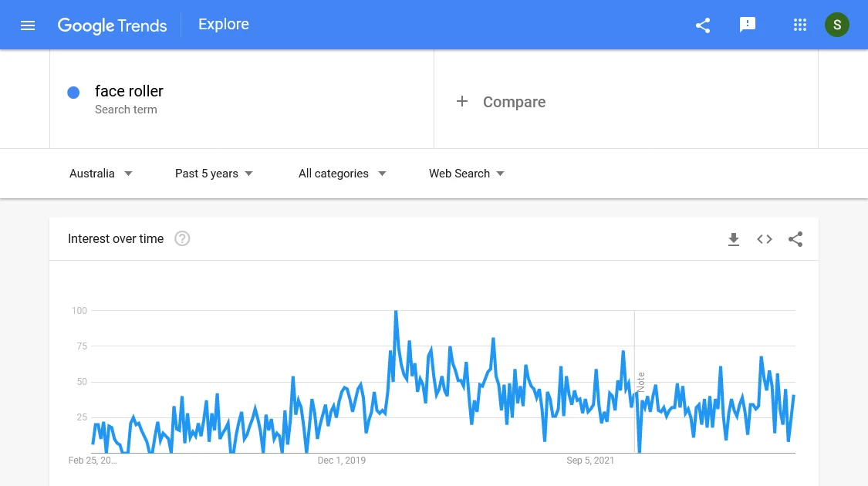Show help for Interest over time
Screen dimensions: 868x486
[x=182, y=238]
